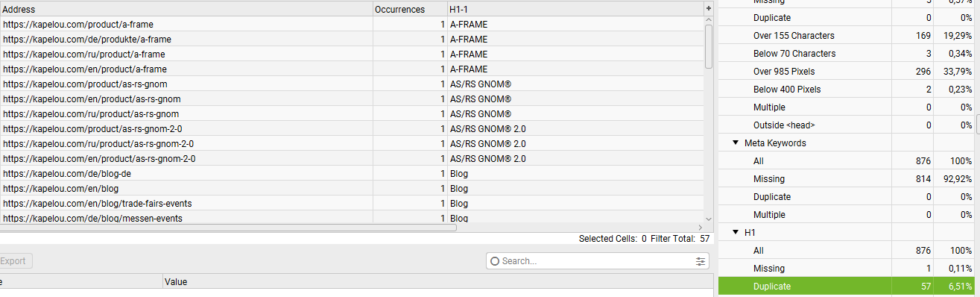Sort by the Occurrences column header
Image resolution: width=980 pixels, height=297 pixels.
tap(409, 9)
